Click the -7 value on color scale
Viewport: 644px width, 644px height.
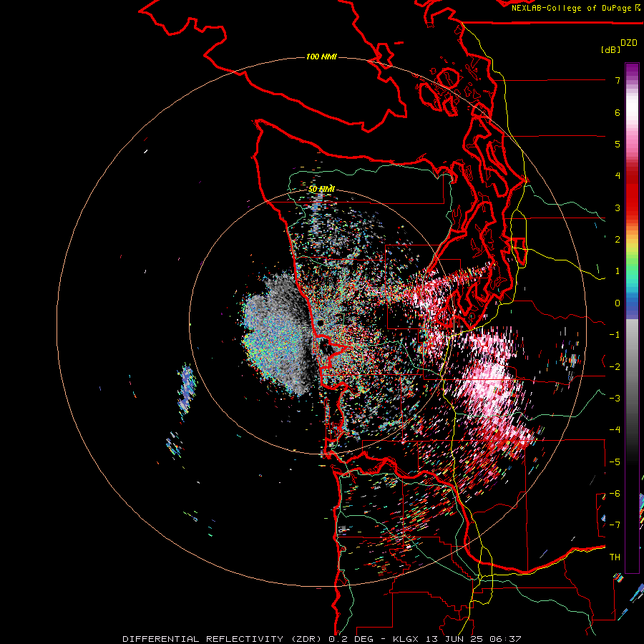click(x=615, y=525)
